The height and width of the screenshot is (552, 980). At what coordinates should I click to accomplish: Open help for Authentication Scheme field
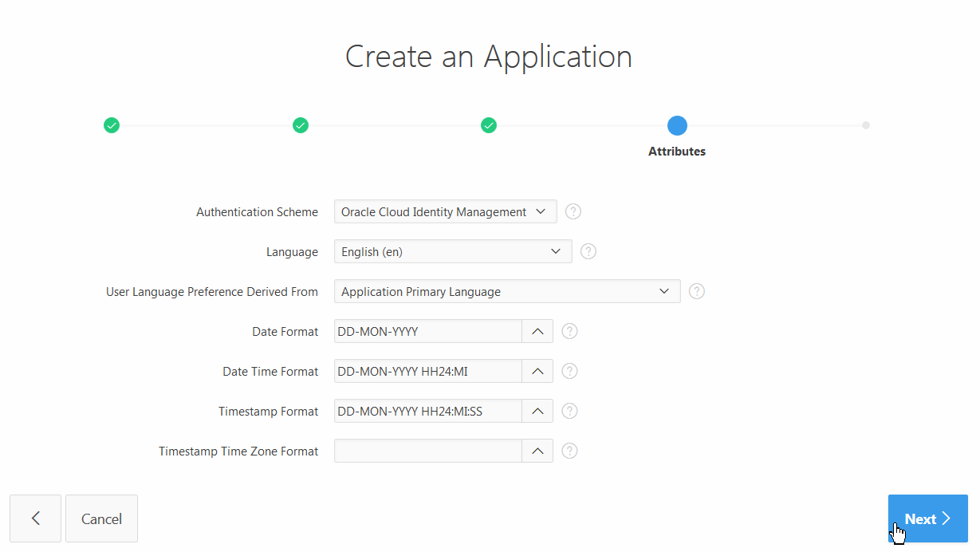point(573,211)
